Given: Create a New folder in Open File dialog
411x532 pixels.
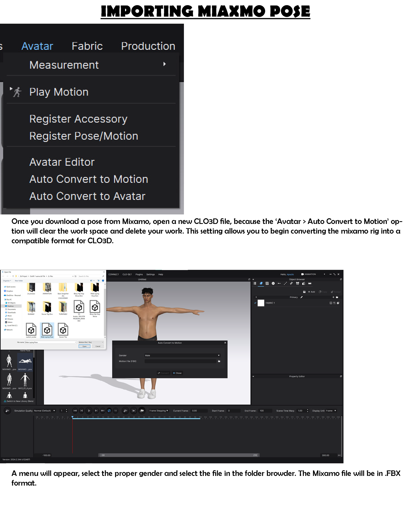Looking at the screenshot, I should click(x=19, y=281).
